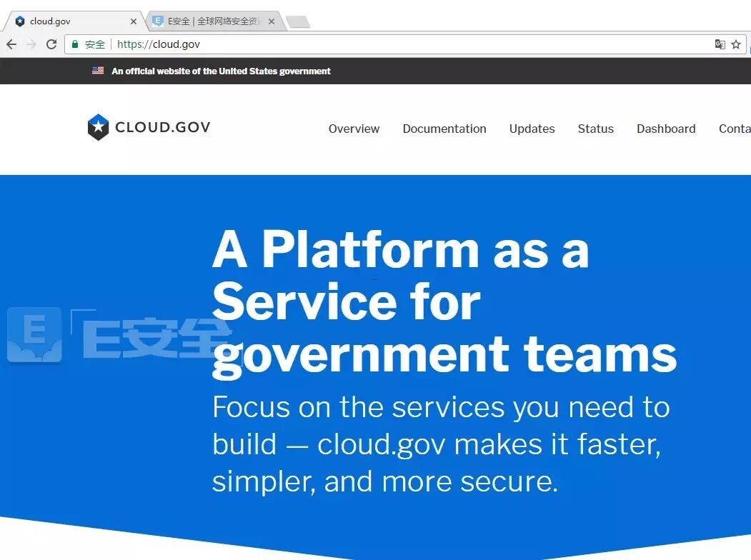The image size is (751, 560).
Task: Switch to the E安全 tab
Action: tap(216, 21)
